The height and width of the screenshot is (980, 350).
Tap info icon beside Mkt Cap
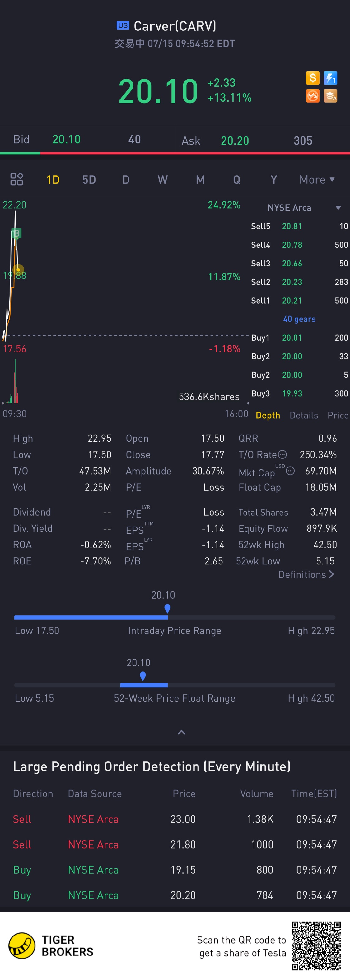tap(290, 471)
